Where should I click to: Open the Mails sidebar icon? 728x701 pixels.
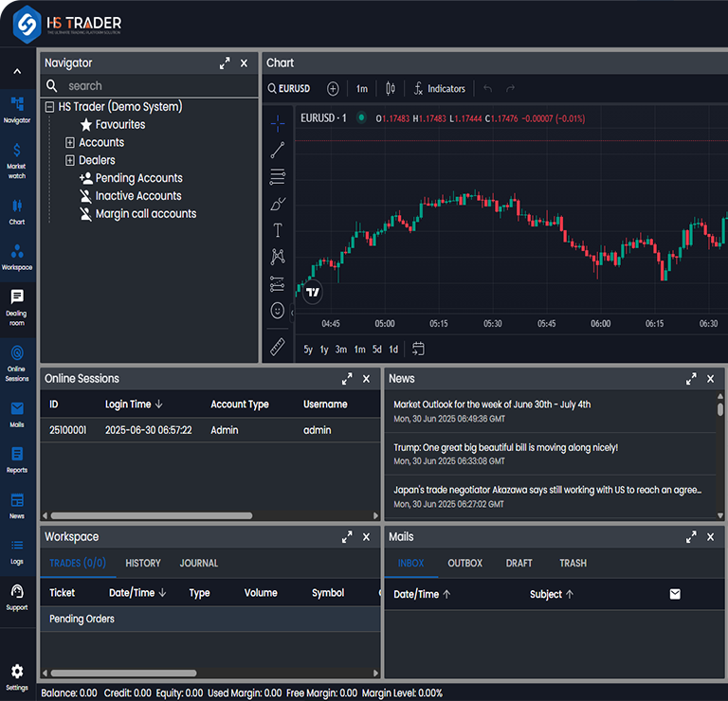pyautogui.click(x=17, y=414)
